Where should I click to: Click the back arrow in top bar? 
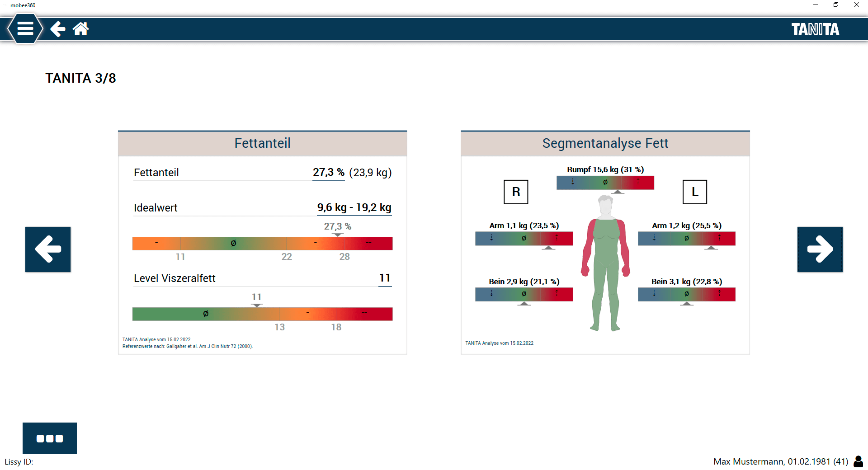[57, 29]
